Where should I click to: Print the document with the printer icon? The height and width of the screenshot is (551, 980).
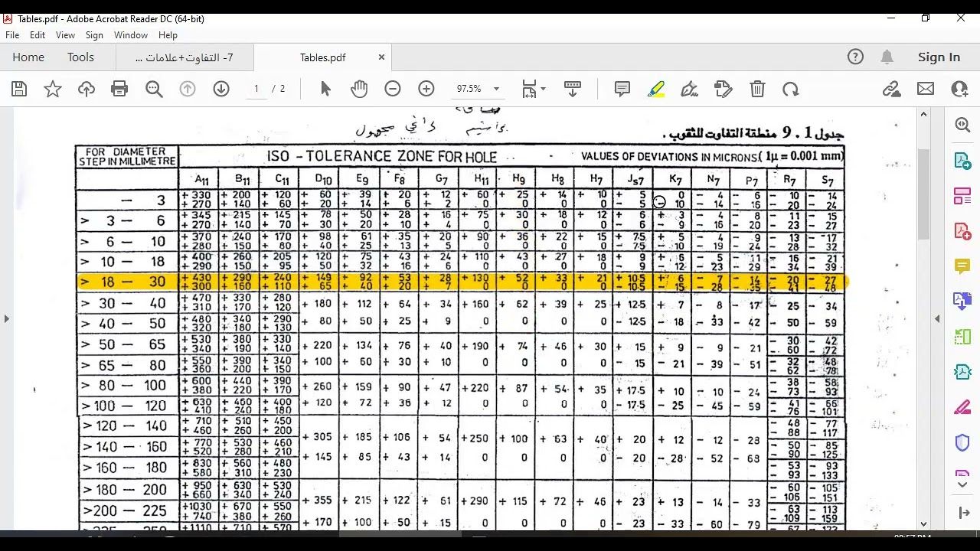119,90
